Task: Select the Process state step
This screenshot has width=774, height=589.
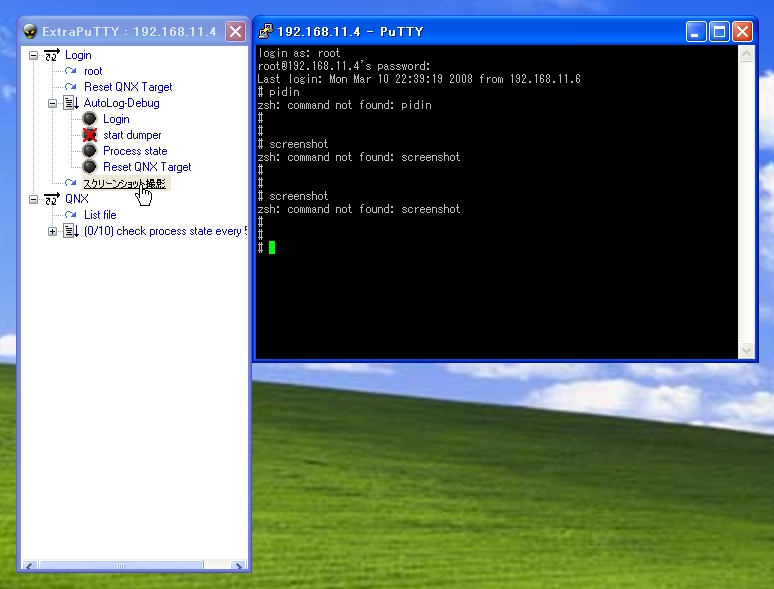Action: click(135, 151)
